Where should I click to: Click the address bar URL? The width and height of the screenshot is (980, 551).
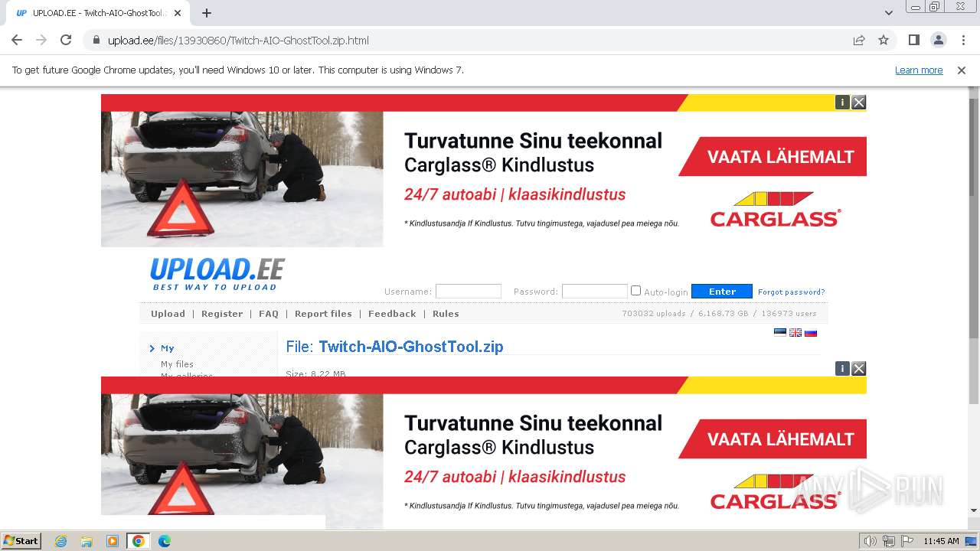[x=238, y=40]
